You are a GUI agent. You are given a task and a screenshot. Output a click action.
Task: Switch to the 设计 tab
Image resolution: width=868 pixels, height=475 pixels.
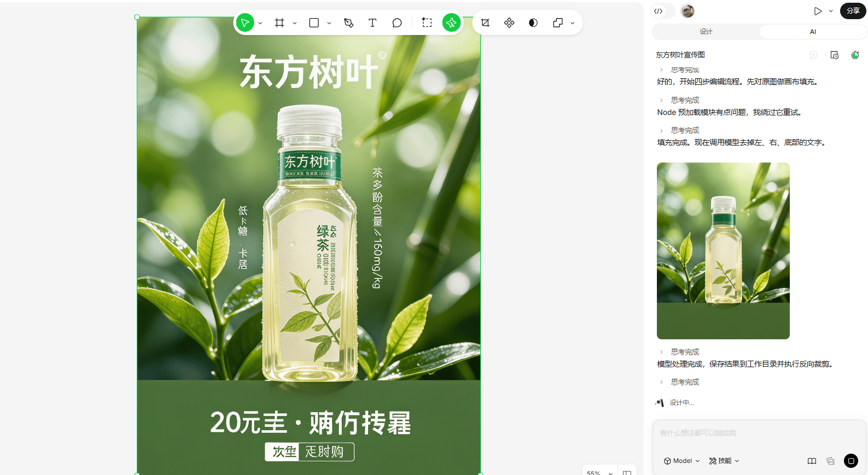(x=706, y=32)
